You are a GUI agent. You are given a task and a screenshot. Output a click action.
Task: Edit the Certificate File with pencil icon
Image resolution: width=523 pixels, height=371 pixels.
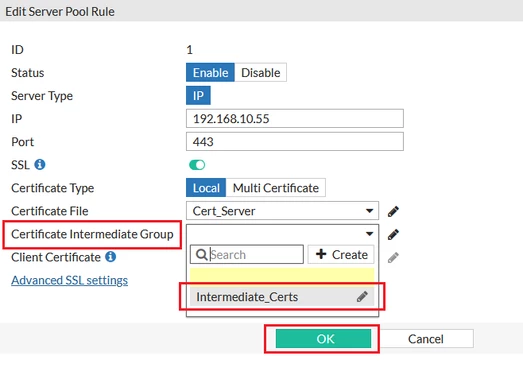393,211
